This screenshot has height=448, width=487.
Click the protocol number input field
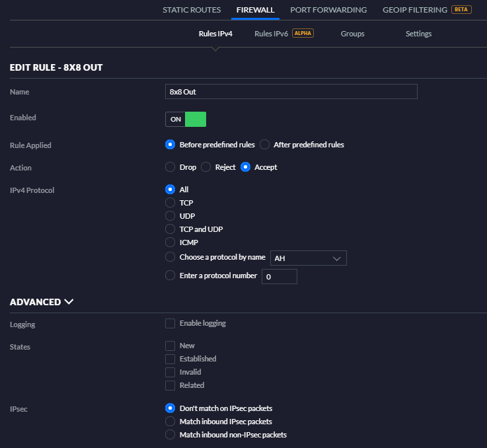(x=280, y=276)
